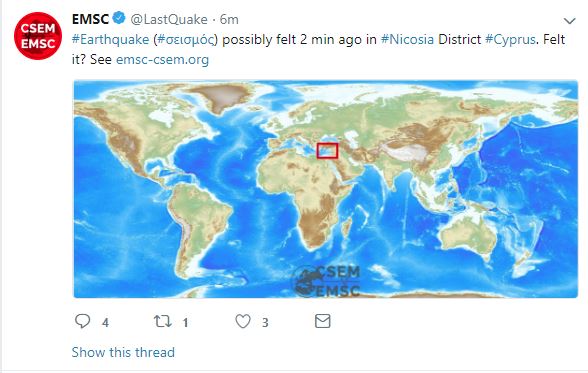Screen dimensions: 588x373
Task: Open the EMSC account name
Action: click(90, 19)
